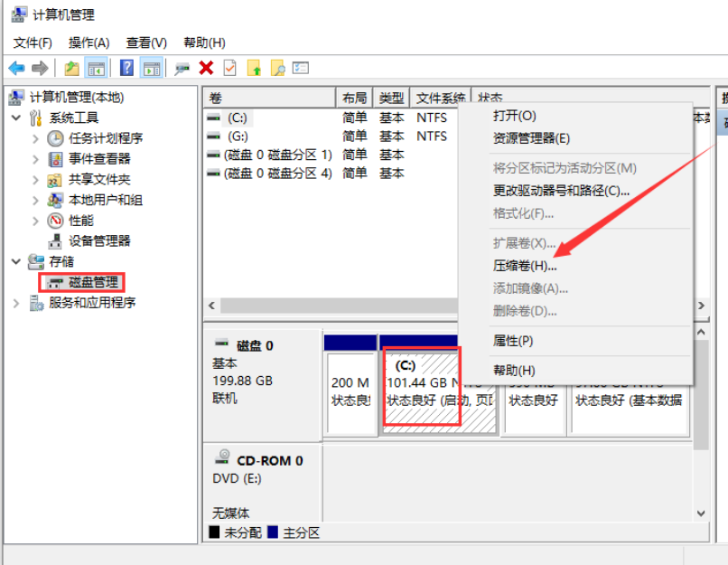Image resolution: width=728 pixels, height=565 pixels.
Task: Click the red X delete toolbar icon
Action: (206, 68)
